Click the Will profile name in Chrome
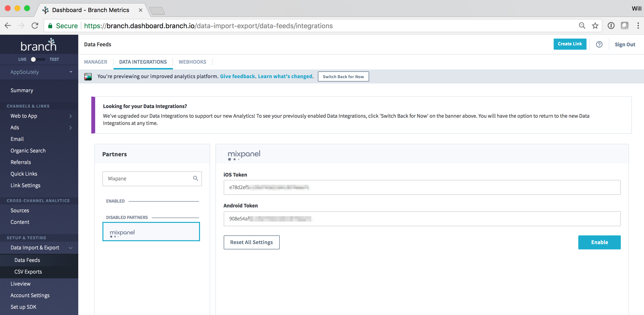The height and width of the screenshot is (315, 644). 636,8
